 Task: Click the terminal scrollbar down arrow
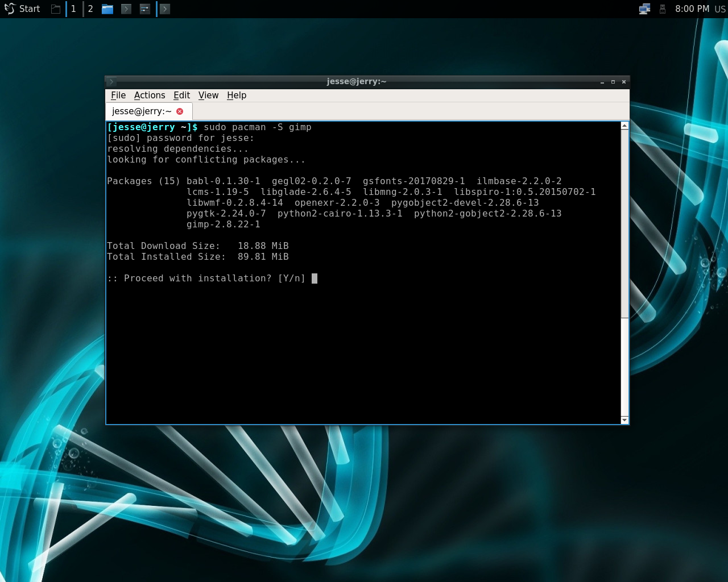click(624, 420)
